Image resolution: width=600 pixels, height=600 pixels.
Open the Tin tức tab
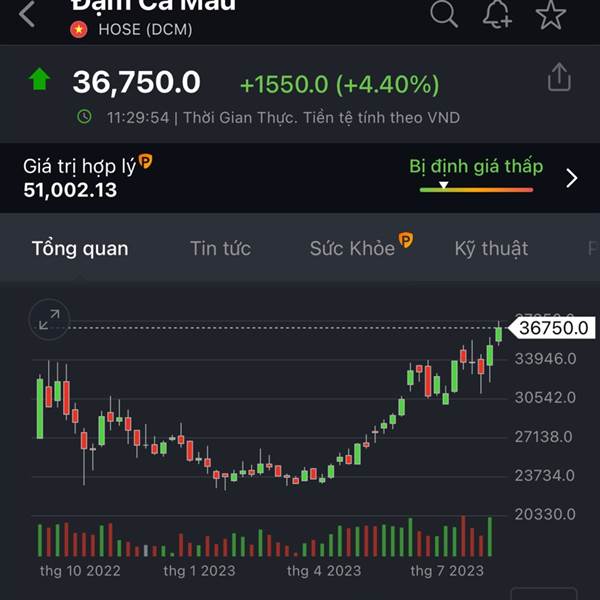click(x=220, y=248)
